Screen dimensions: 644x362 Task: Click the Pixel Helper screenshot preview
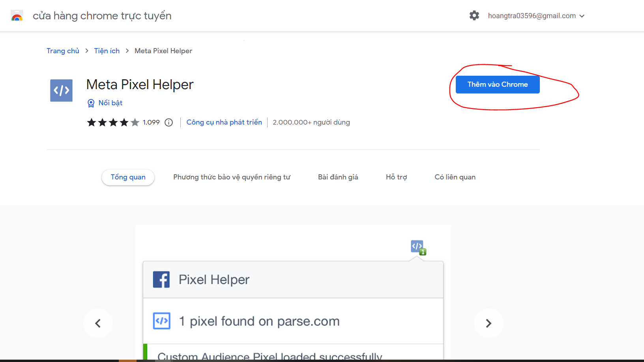[x=293, y=292]
